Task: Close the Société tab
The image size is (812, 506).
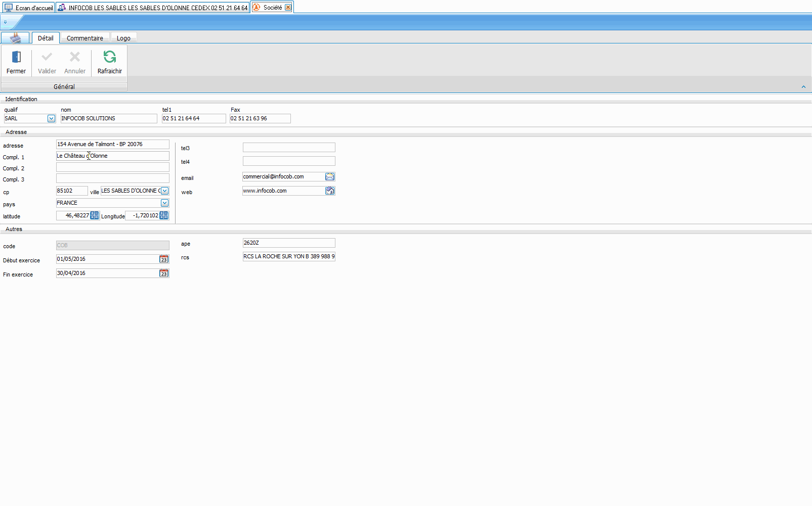Action: point(288,8)
